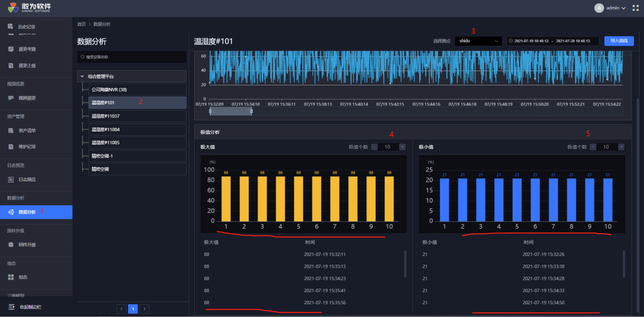Viewport: 644px width, 317px height.
Task: Open the admin user dropdown menu
Action: tap(612, 8)
